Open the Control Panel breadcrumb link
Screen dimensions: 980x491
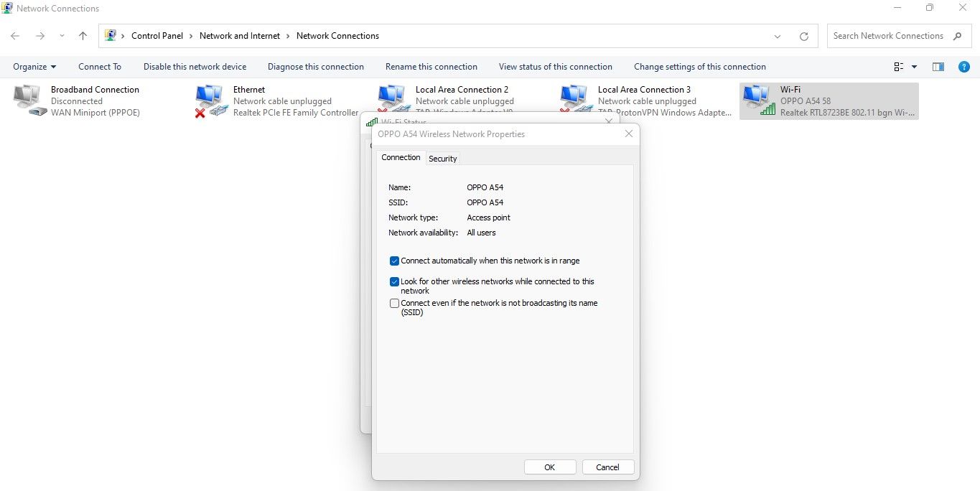pyautogui.click(x=157, y=35)
